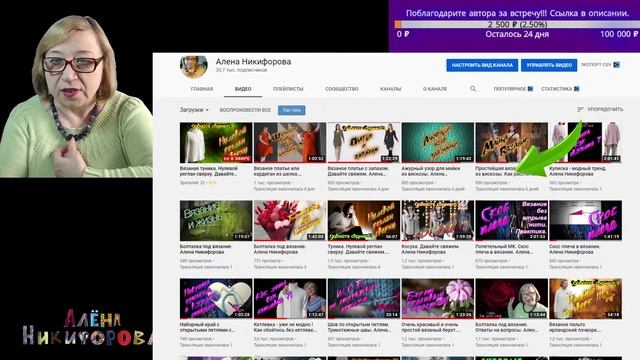Expand the Загрузки dropdown
The height and width of the screenshot is (360, 640).
click(194, 110)
